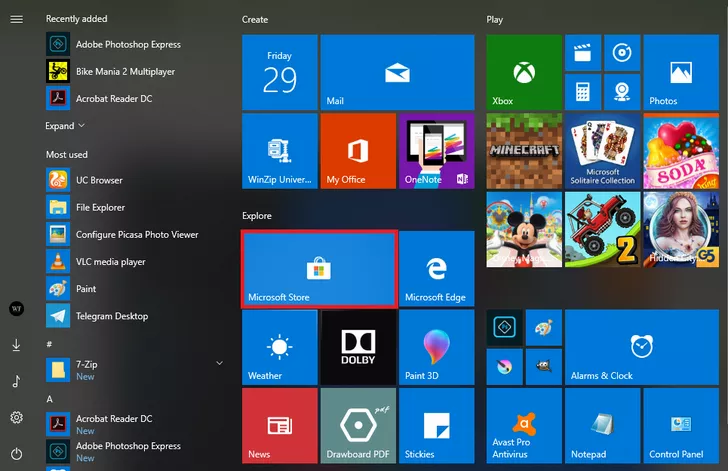Open File Explorer from Most used
Screen dimensions: 728x471
135,207
